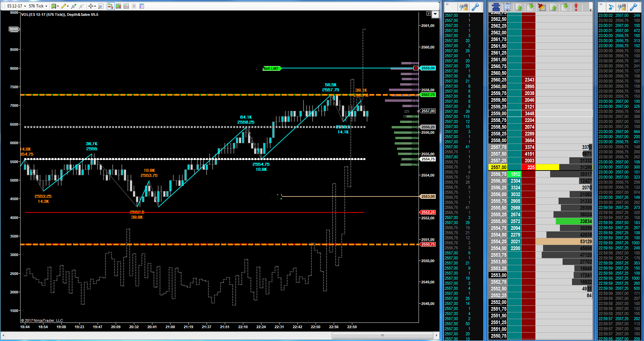644x341 pixels.
Task: Click the VOL Depth&Sales V5.5 chart title
Action: pyautogui.click(x=60, y=14)
